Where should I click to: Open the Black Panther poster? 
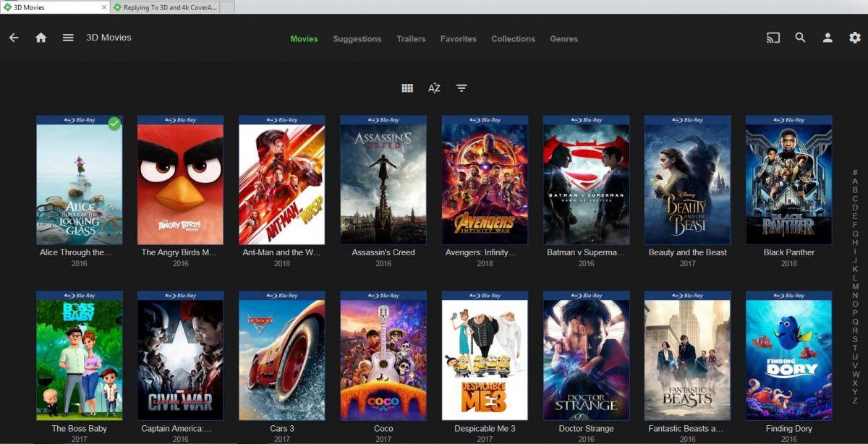(x=789, y=180)
